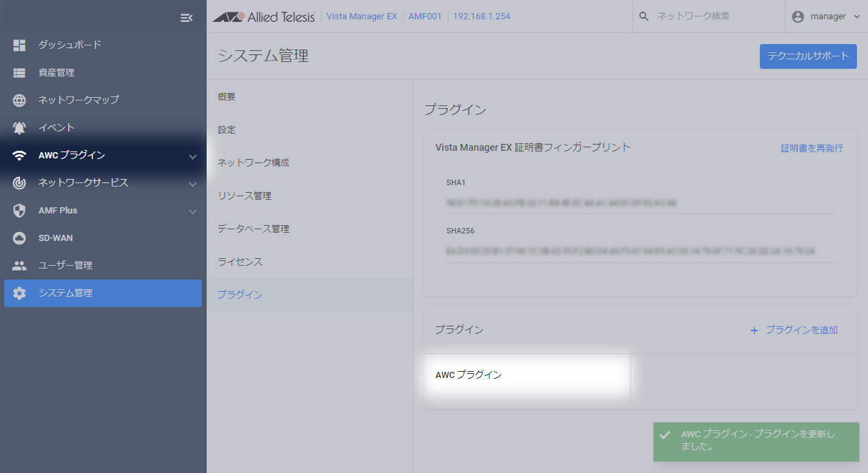Image resolution: width=868 pixels, height=473 pixels.
Task: Click the manager account avatar icon
Action: 798,17
